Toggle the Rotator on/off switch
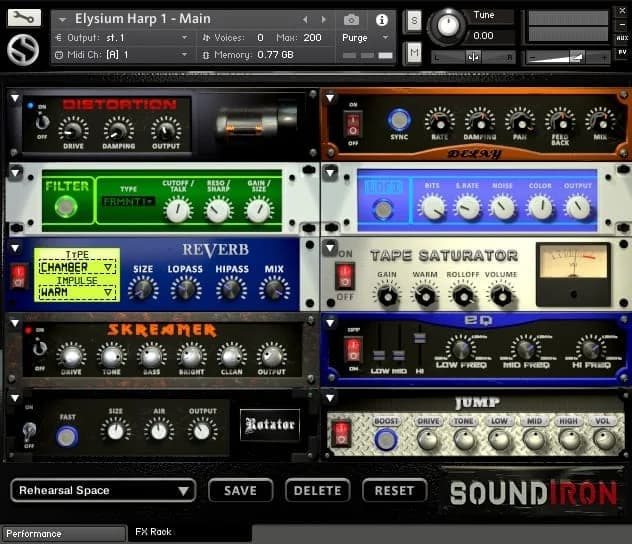 pos(29,432)
